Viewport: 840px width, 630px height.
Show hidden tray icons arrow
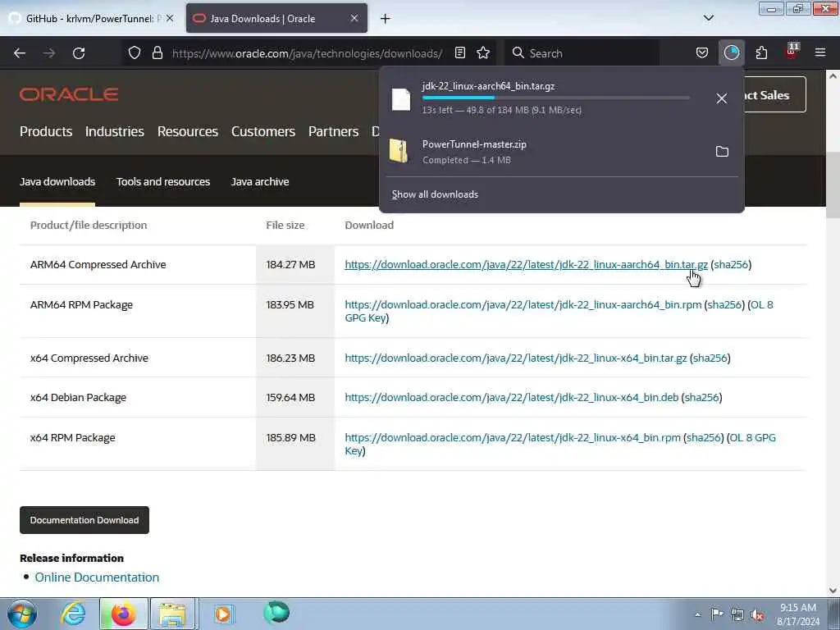(x=697, y=614)
